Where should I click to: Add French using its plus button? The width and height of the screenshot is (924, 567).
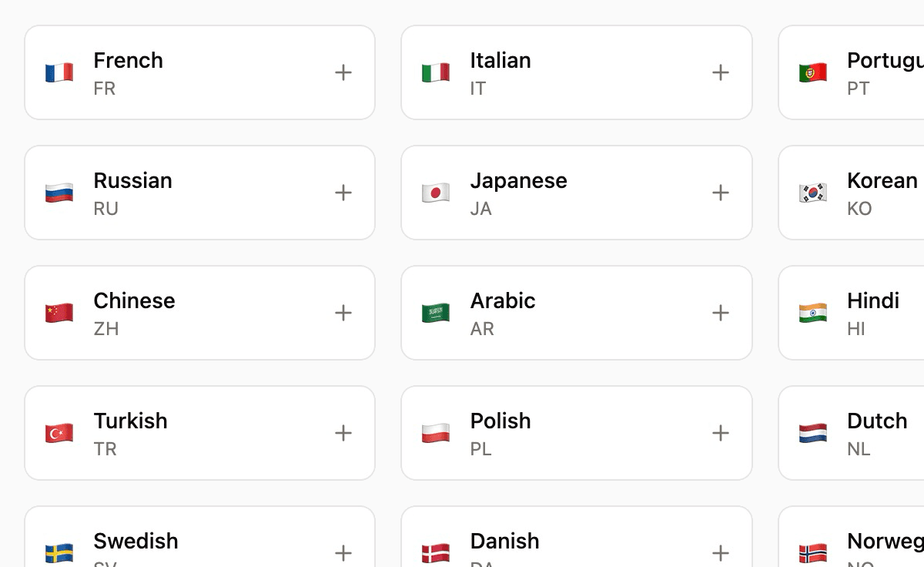point(343,72)
